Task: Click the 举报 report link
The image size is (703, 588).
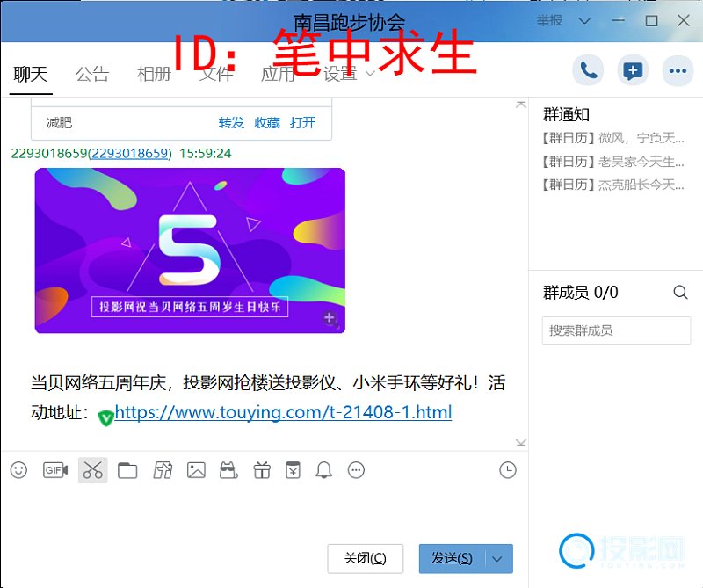Action: 550,20
